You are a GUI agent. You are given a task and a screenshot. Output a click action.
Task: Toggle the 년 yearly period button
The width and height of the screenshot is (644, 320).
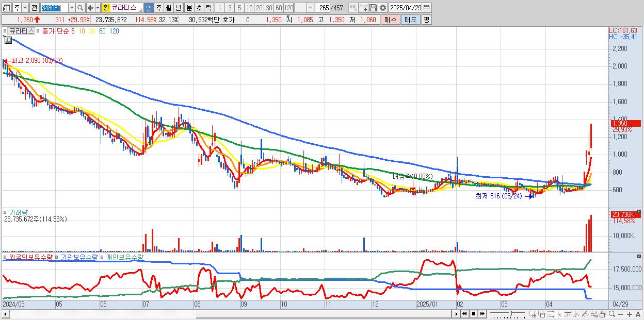(x=178, y=8)
